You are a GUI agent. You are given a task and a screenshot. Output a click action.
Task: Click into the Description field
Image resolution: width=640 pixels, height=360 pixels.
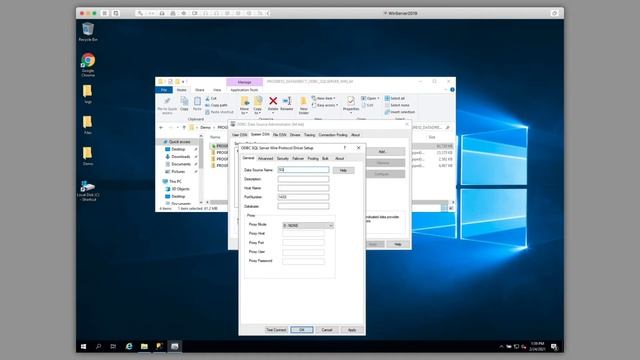303,179
